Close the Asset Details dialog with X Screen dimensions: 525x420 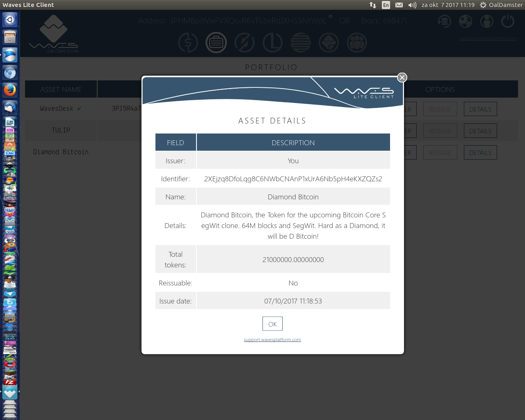(402, 78)
